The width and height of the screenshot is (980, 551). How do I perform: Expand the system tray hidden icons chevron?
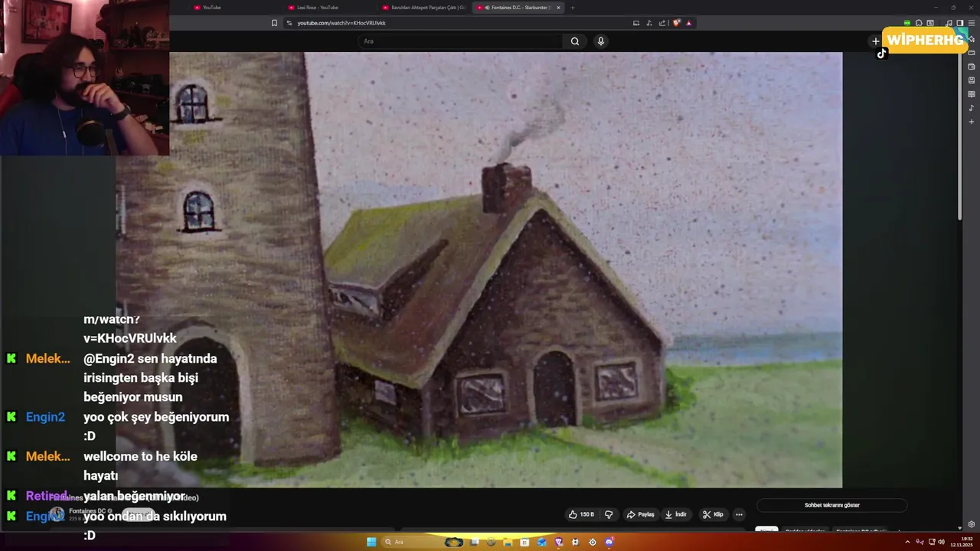[x=907, y=542]
